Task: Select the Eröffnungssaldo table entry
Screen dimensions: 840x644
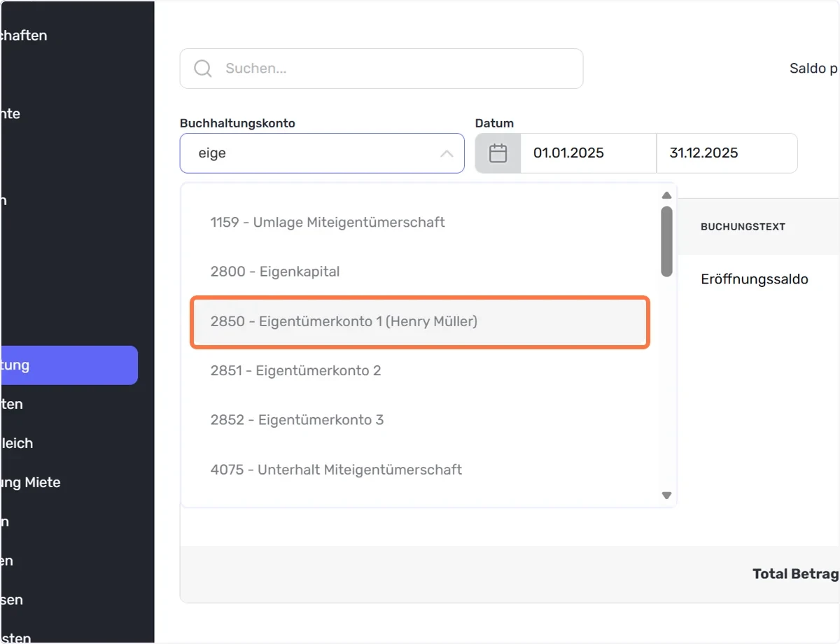Action: point(755,279)
